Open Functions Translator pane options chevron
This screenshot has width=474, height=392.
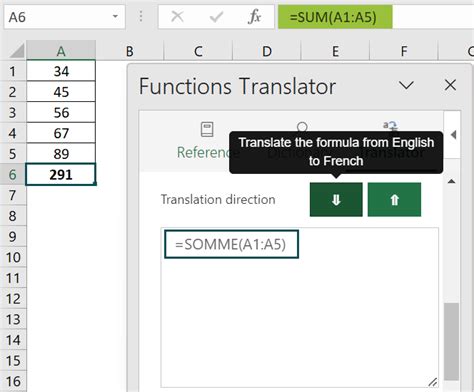click(406, 85)
